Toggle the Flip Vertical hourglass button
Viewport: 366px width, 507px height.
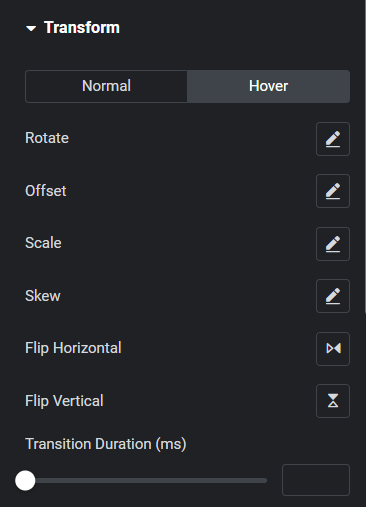point(333,401)
